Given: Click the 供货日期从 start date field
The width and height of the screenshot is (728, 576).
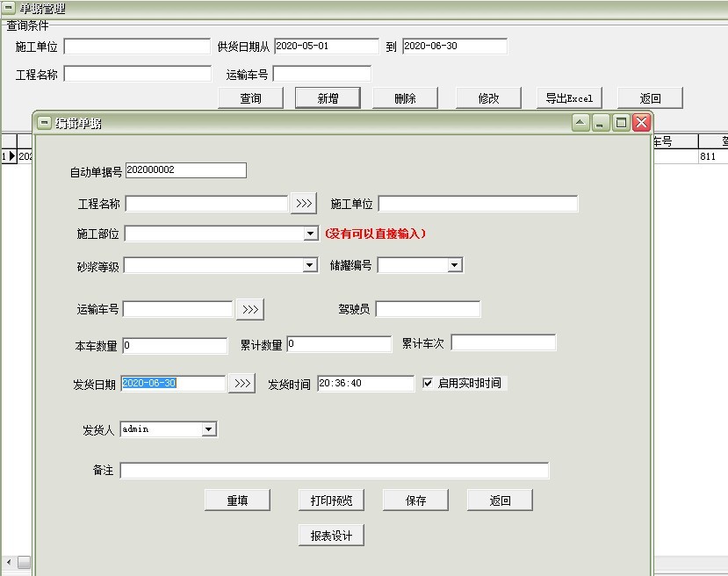Looking at the screenshot, I should pyautogui.click(x=327, y=46).
